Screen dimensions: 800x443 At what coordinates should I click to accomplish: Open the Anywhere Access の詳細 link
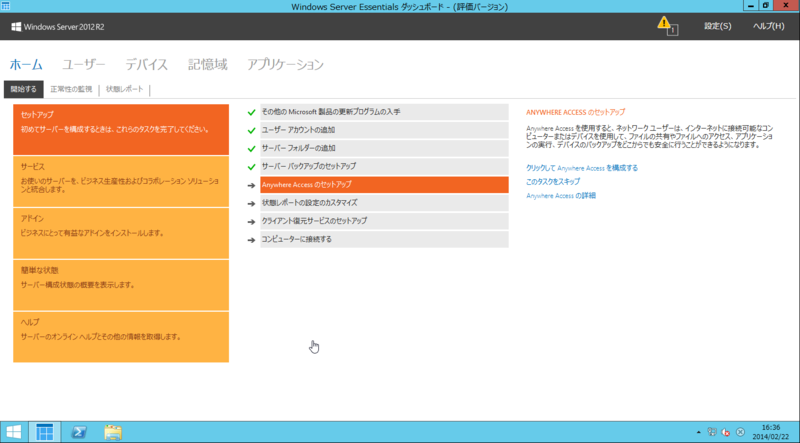(561, 195)
